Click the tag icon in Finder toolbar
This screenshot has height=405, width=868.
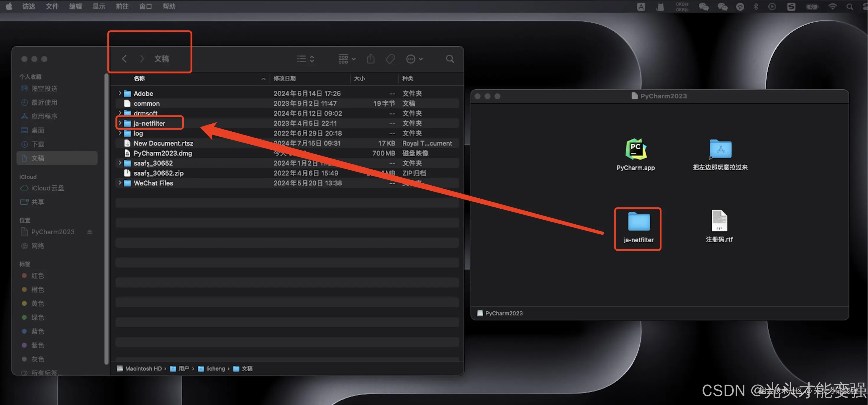(x=390, y=59)
